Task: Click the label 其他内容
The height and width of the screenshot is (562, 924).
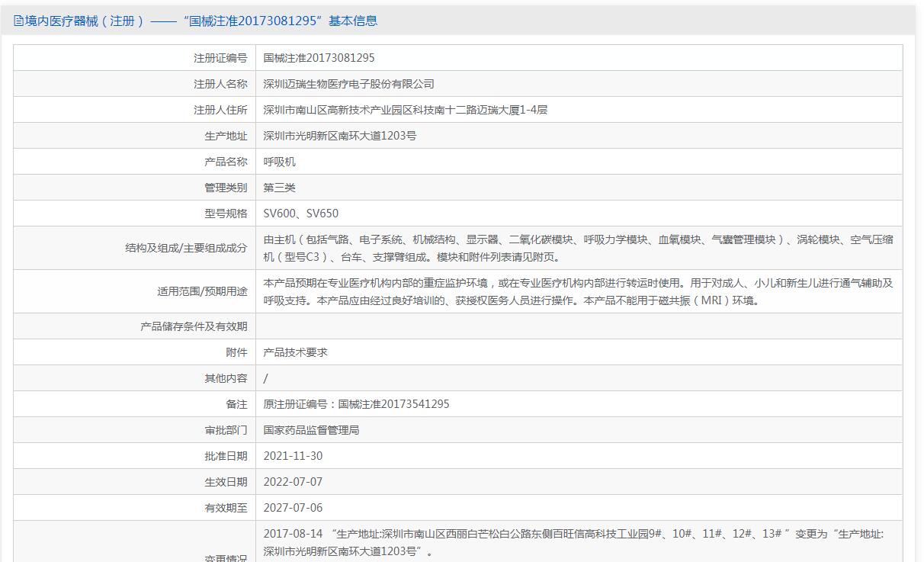Action: pyautogui.click(x=226, y=378)
